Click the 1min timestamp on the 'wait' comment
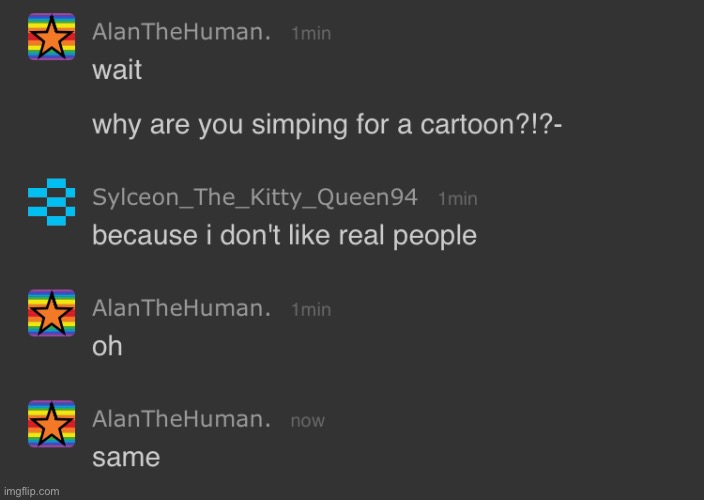This screenshot has width=704, height=500. [311, 34]
